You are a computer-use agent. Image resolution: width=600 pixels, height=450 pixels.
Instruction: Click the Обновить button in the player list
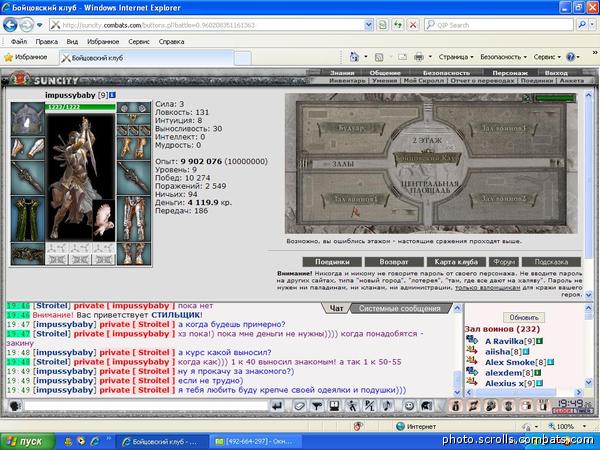524,317
